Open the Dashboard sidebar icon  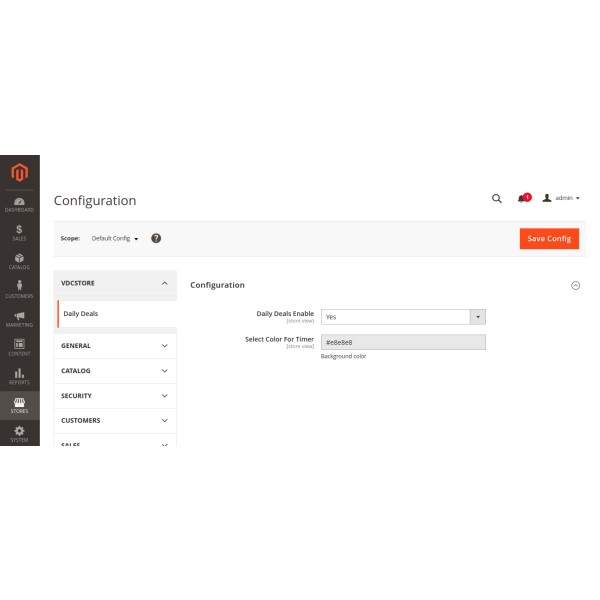coord(19,204)
